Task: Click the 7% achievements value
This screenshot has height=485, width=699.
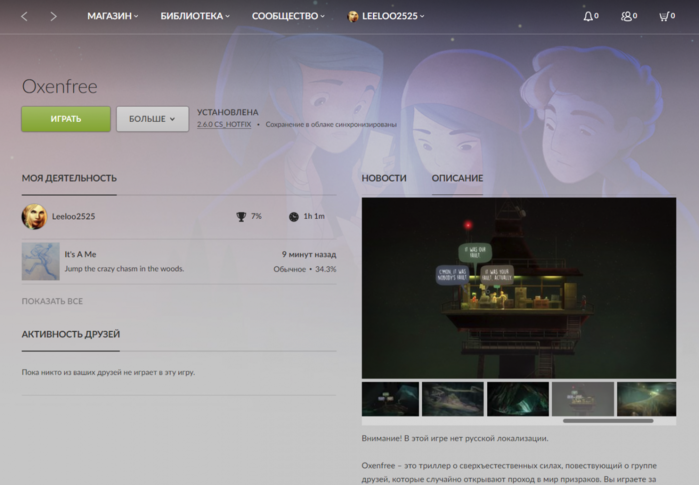Action: pyautogui.click(x=256, y=216)
